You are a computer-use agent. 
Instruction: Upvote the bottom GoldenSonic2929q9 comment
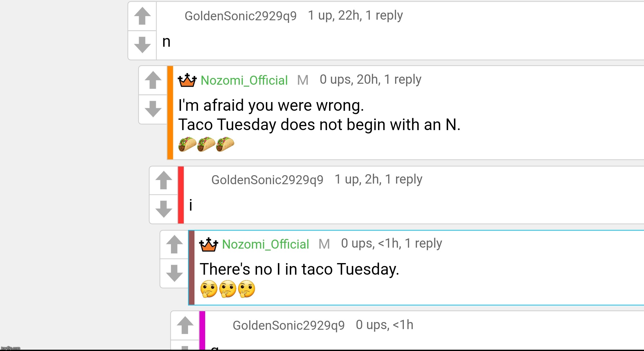[x=185, y=325]
